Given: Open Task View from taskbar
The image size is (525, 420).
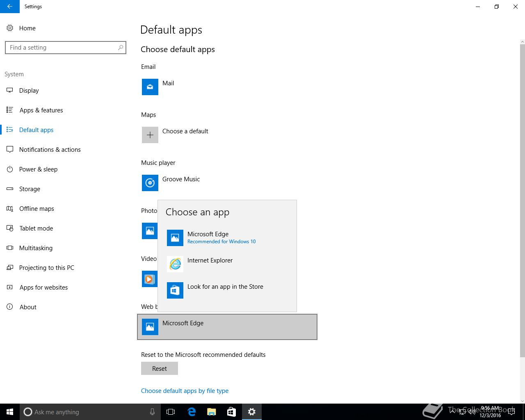Looking at the screenshot, I should click(x=171, y=412).
